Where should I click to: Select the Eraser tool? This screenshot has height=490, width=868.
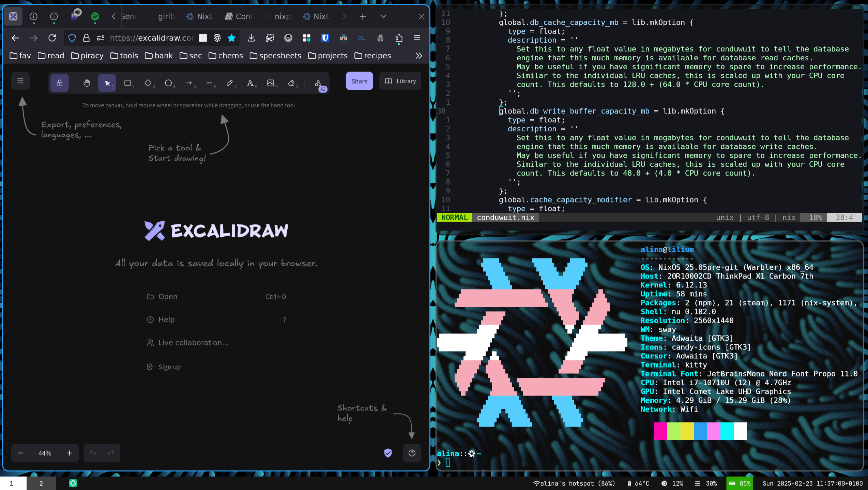291,83
